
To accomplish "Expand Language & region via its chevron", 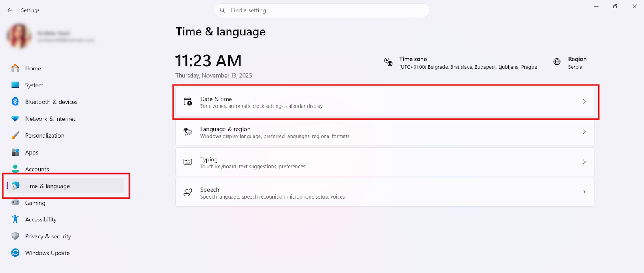I will click(x=584, y=132).
